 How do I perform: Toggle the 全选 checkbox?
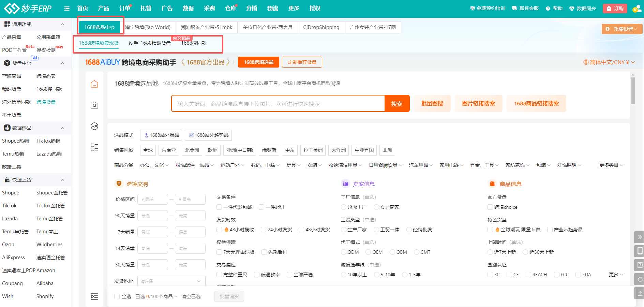click(x=117, y=296)
